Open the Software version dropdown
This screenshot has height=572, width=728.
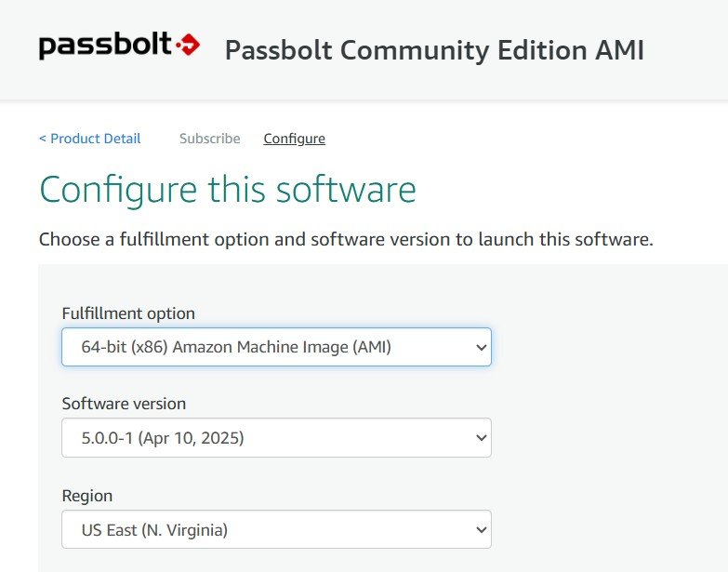(276, 437)
